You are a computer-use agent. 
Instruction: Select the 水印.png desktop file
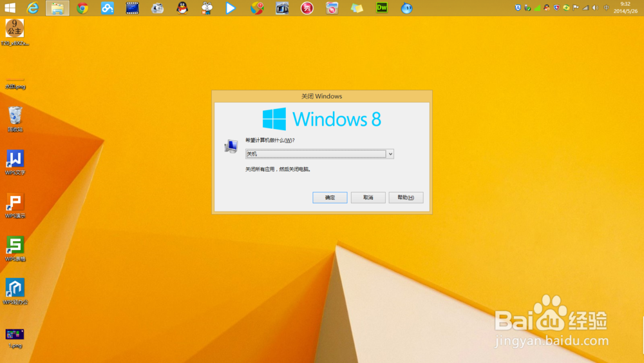15,83
